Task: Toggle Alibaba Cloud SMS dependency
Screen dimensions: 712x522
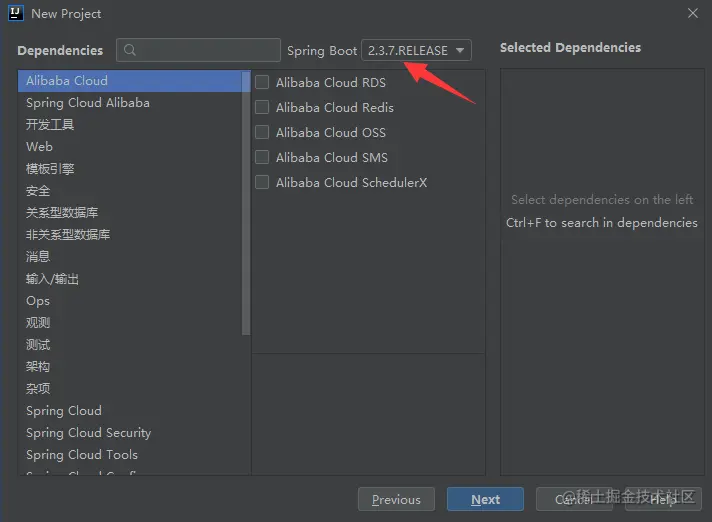Action: pyautogui.click(x=263, y=157)
